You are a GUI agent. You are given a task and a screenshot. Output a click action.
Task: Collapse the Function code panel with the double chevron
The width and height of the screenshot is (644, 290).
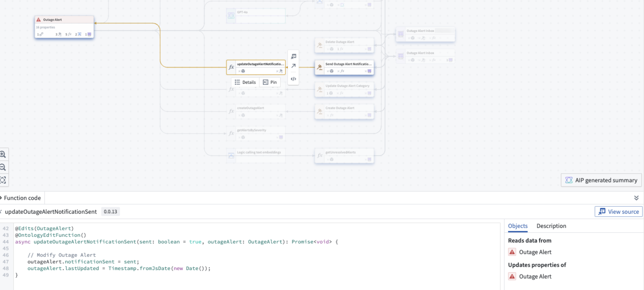point(636,198)
